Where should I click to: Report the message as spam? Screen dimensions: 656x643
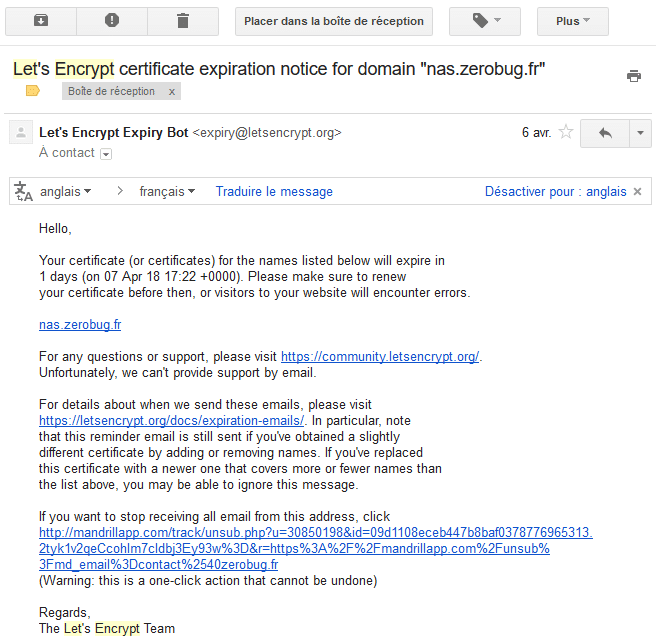click(x=112, y=20)
